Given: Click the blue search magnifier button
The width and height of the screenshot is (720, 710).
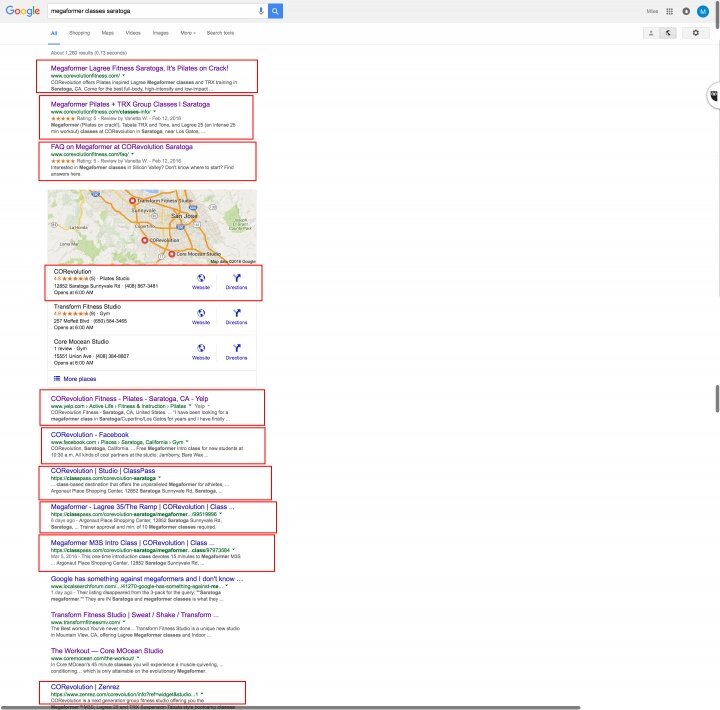Looking at the screenshot, I should 275,11.
